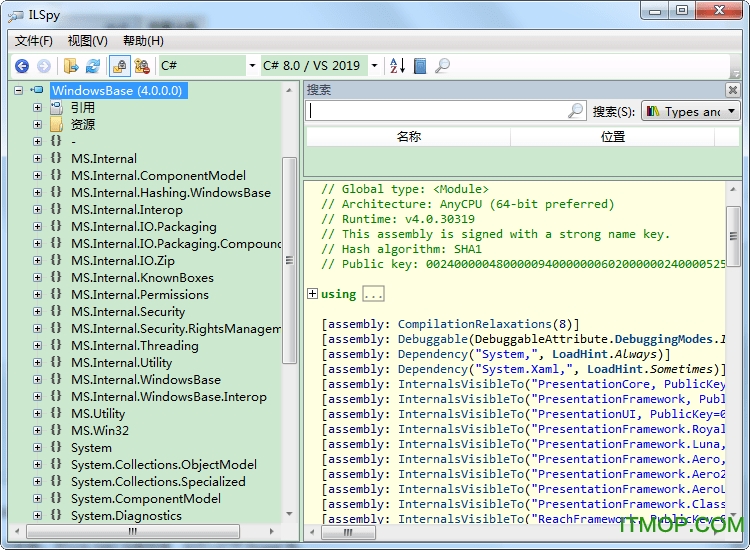Select MS.Internal.Threading tree item

(135, 345)
